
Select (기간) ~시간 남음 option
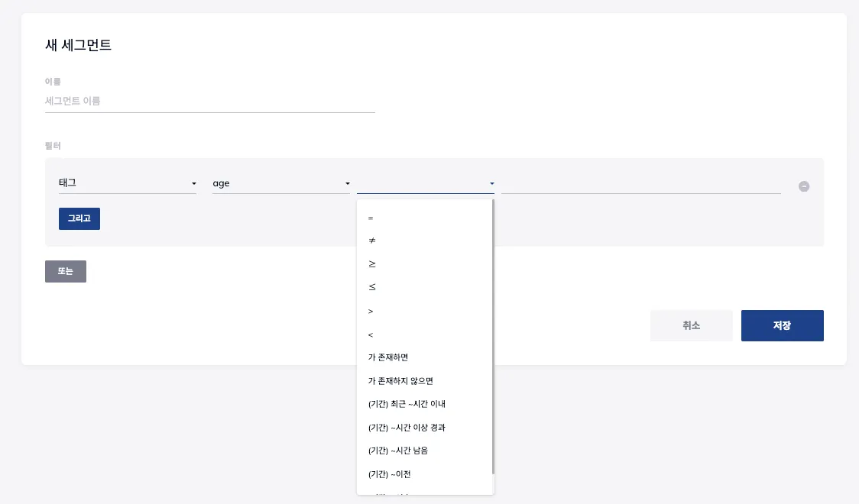pos(425,451)
